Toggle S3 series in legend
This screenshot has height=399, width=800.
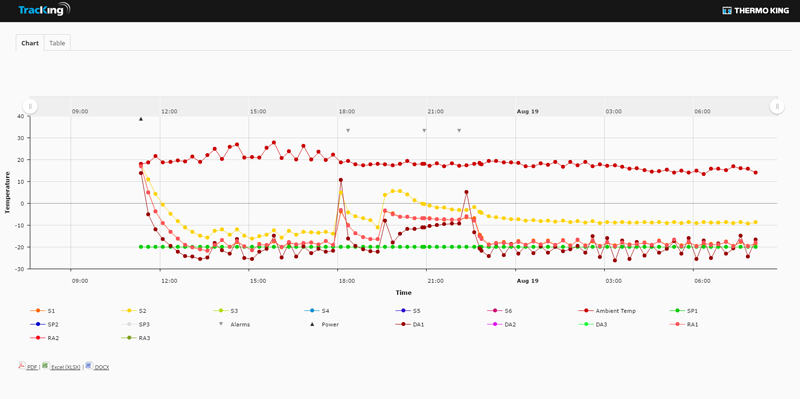point(226,311)
